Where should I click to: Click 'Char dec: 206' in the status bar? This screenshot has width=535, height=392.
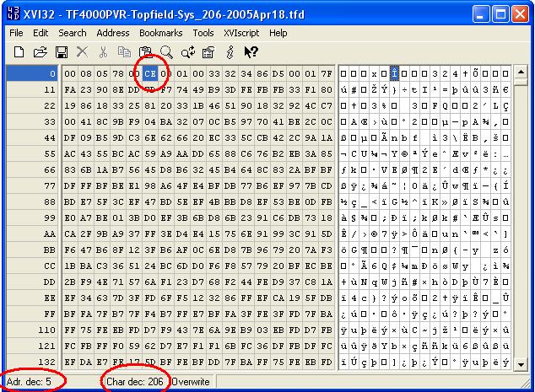click(135, 381)
